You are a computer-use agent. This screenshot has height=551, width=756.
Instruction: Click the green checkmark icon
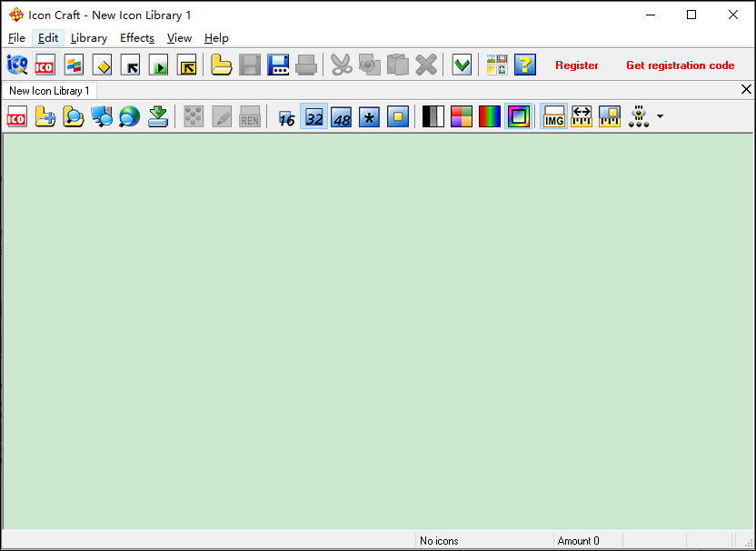tap(462, 65)
